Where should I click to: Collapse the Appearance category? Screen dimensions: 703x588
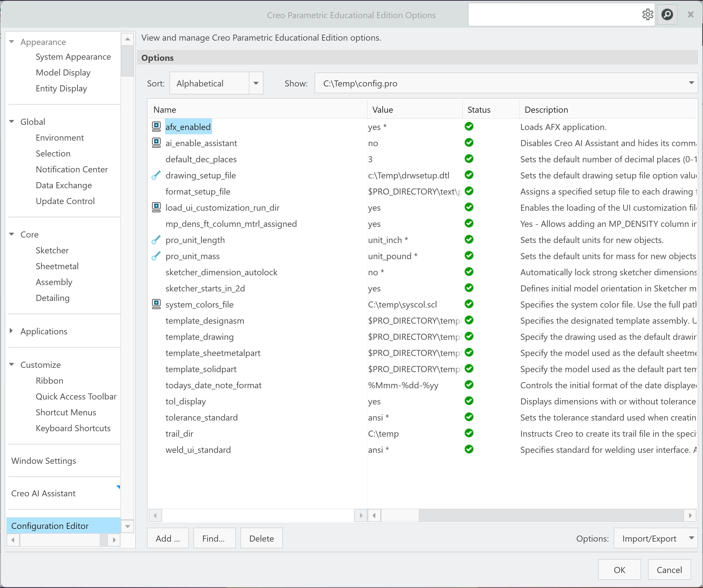[12, 42]
